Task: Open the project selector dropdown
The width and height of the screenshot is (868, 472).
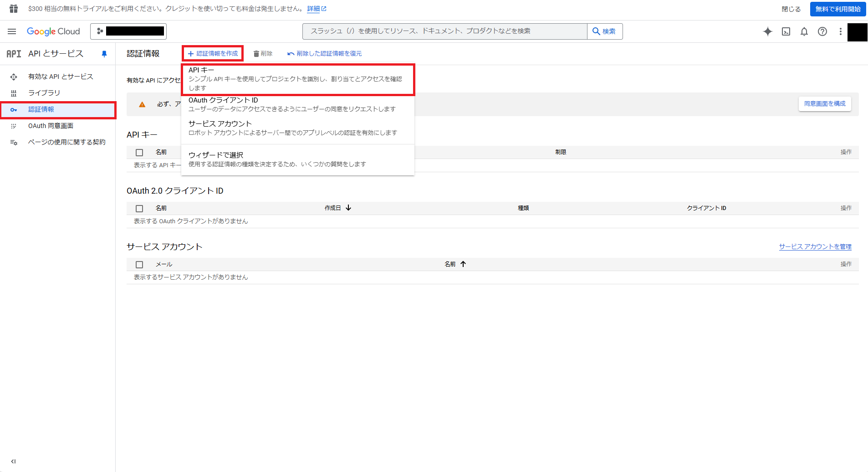Action: click(128, 31)
